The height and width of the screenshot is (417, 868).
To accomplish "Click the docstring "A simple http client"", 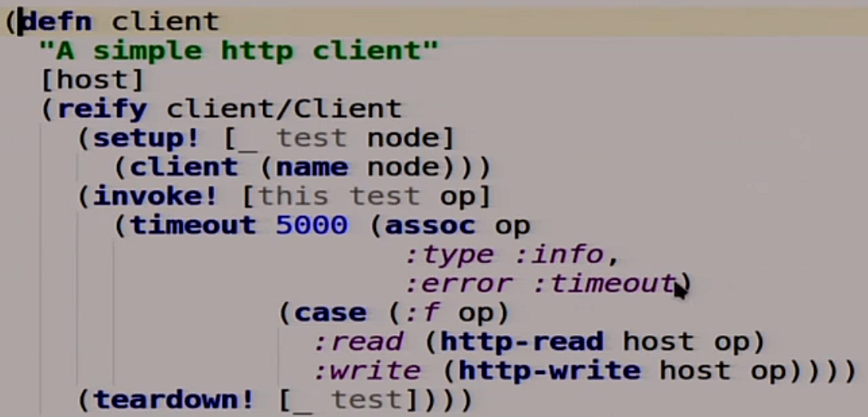I will (239, 52).
